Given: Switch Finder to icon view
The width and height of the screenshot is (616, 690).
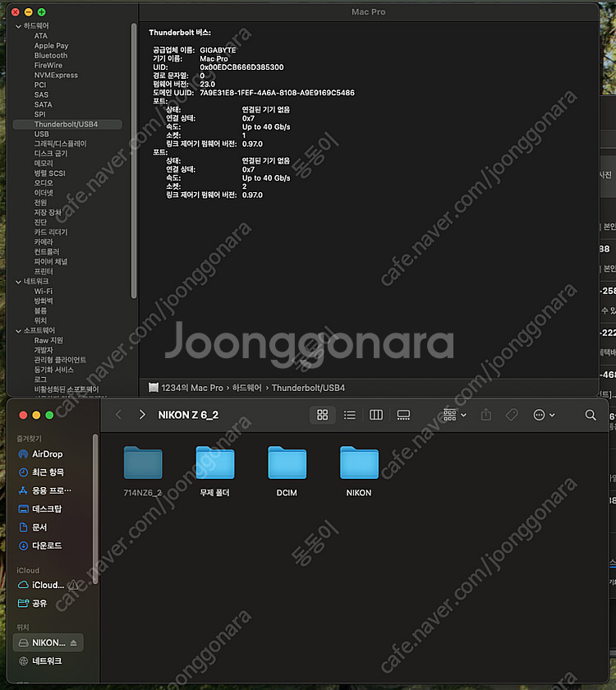Looking at the screenshot, I should (x=323, y=415).
